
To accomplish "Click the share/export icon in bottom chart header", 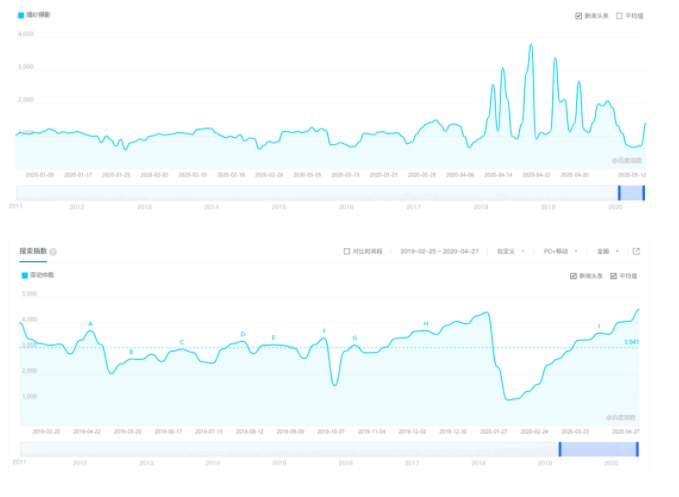I will [x=636, y=252].
